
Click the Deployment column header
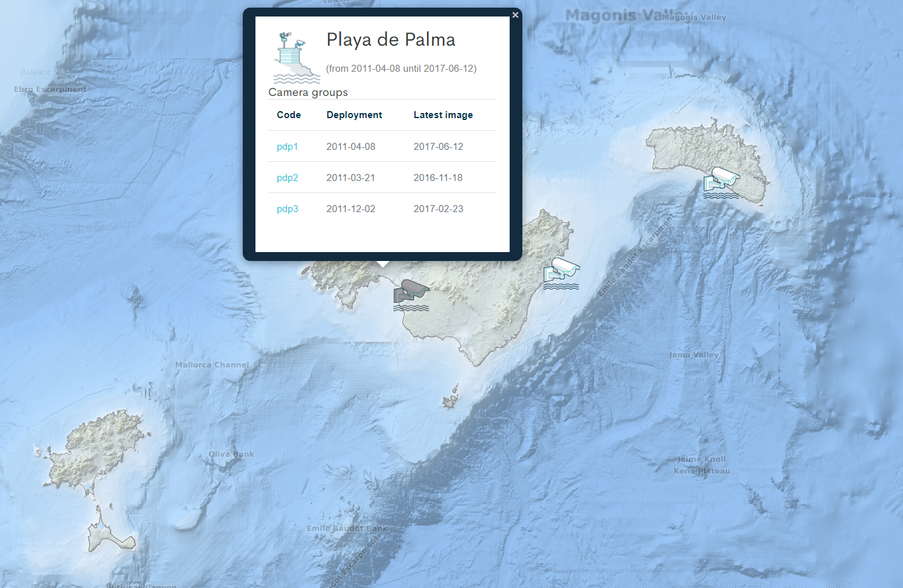click(354, 115)
